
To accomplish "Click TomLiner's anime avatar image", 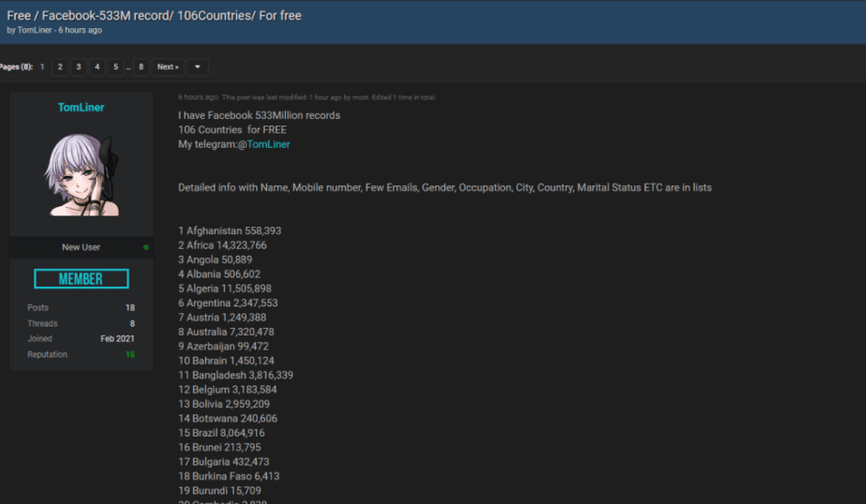I will (x=81, y=174).
